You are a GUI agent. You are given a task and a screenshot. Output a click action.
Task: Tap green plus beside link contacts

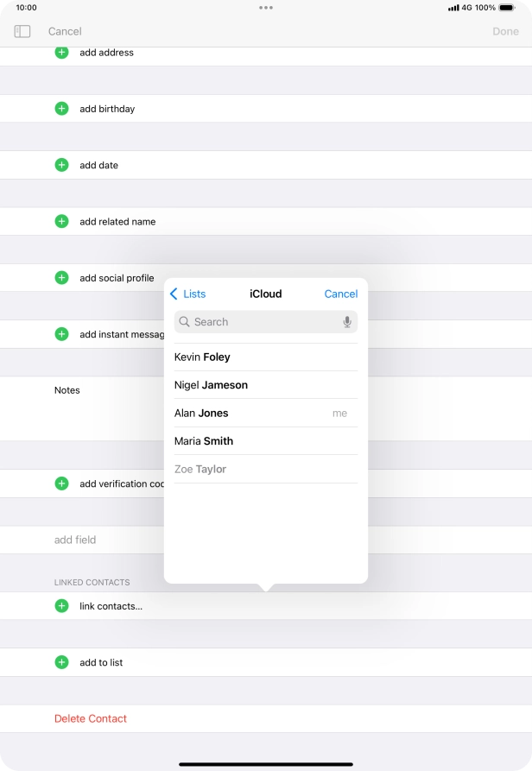point(61,606)
